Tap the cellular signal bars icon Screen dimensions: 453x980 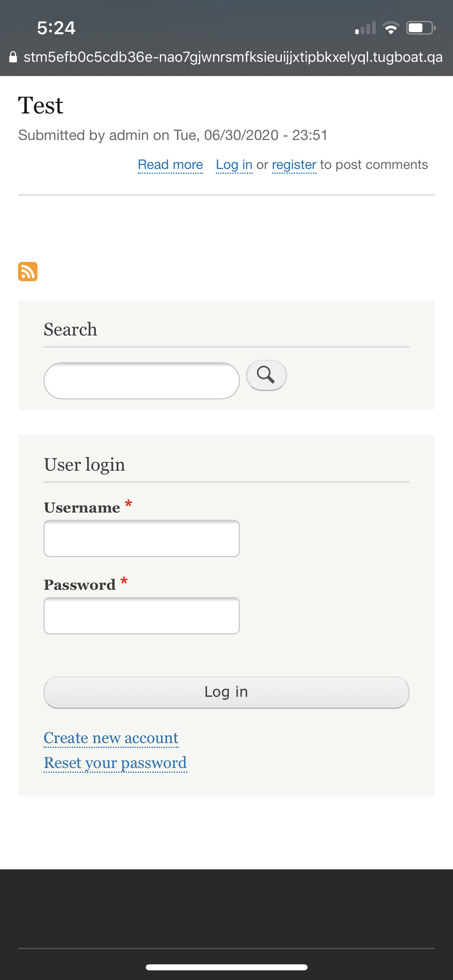coord(365,28)
